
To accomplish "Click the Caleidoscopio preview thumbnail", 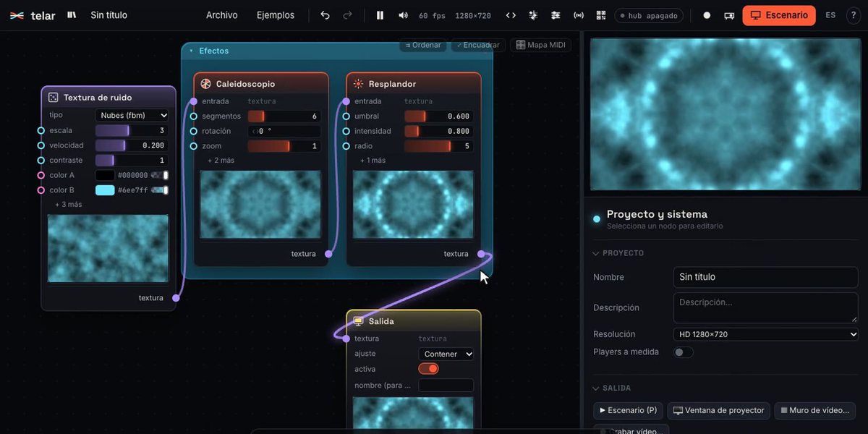I will point(260,205).
